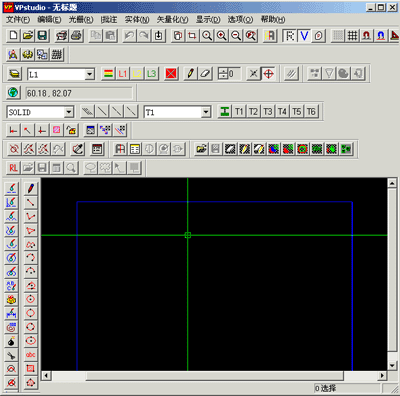The width and height of the screenshot is (400, 396).
Task: Toggle the red crosshair snap button
Action: tap(268, 74)
